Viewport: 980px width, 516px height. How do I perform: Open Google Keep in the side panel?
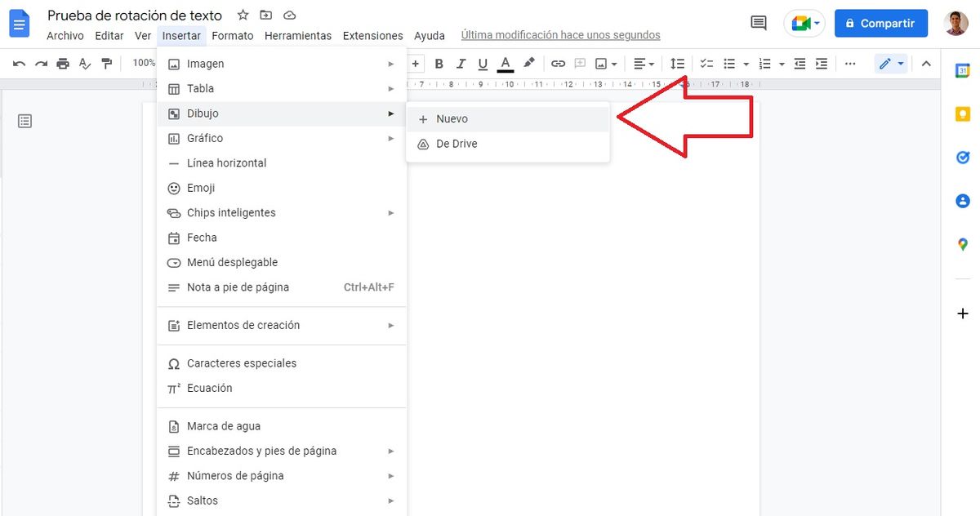click(x=961, y=114)
